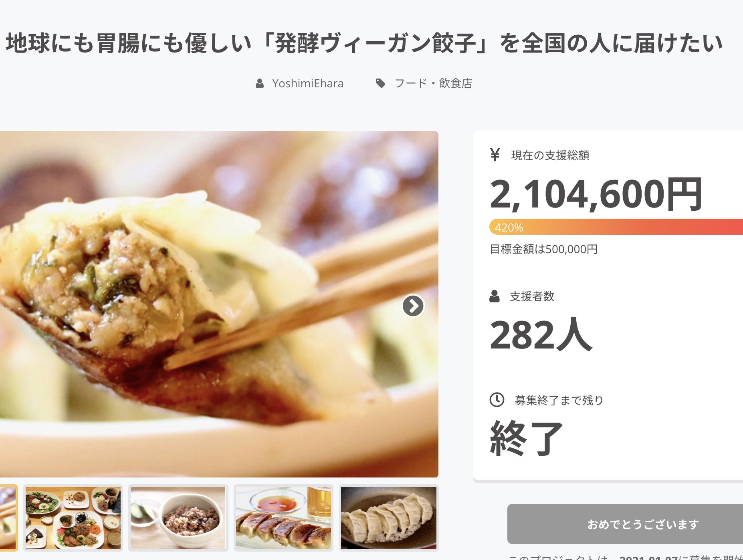Select the highlighted first thumbnail
The image size is (743, 560).
coord(8,518)
